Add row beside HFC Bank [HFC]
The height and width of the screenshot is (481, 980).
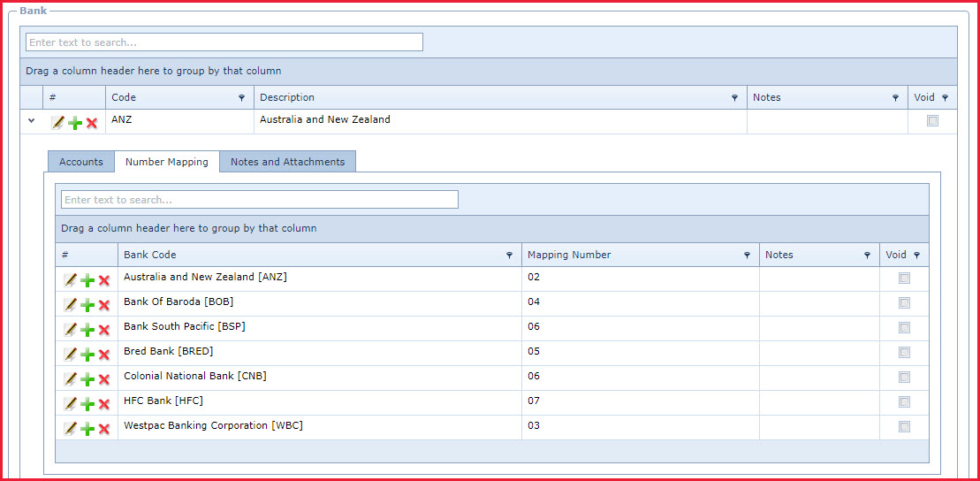87,404
